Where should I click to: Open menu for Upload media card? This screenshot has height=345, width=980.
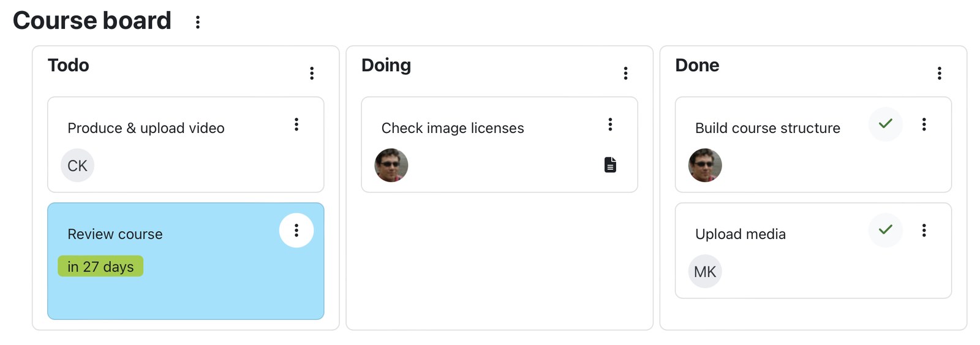point(924,230)
